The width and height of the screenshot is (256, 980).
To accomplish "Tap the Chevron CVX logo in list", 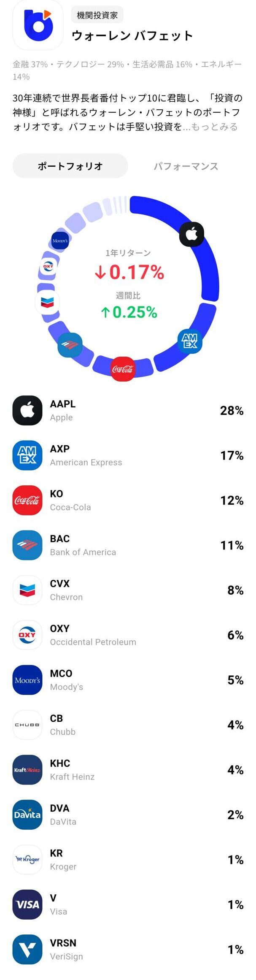I will [27, 590].
